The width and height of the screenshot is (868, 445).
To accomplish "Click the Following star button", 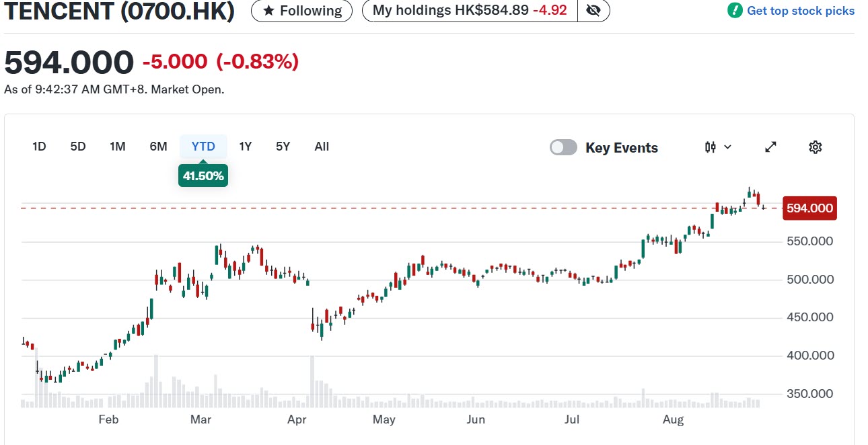I will pyautogui.click(x=301, y=11).
